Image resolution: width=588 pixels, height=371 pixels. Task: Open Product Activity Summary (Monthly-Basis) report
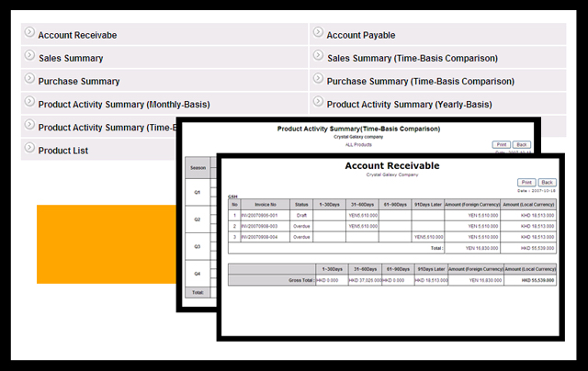[124, 105]
